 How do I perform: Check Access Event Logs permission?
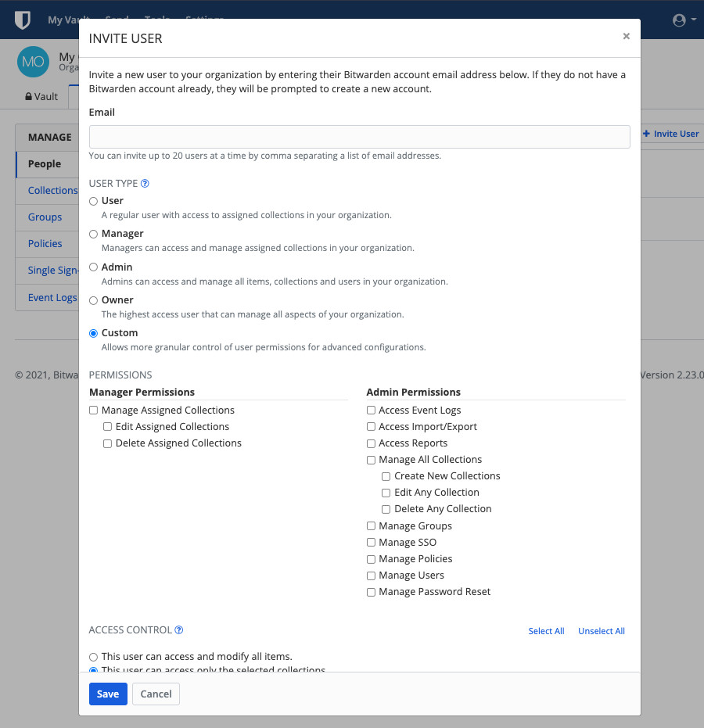click(372, 411)
